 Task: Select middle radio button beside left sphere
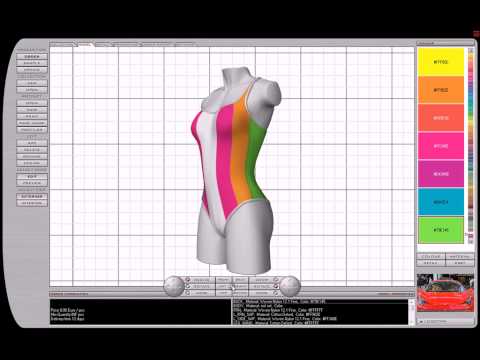point(188,286)
